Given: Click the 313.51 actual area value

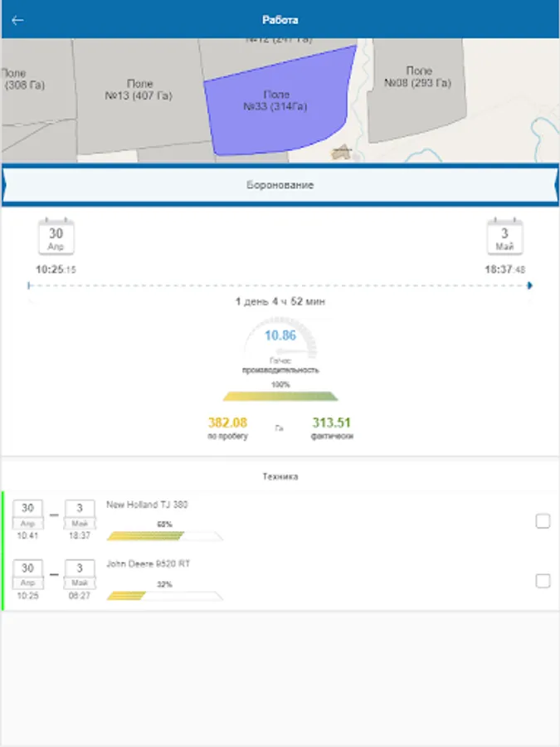Looking at the screenshot, I should [331, 422].
